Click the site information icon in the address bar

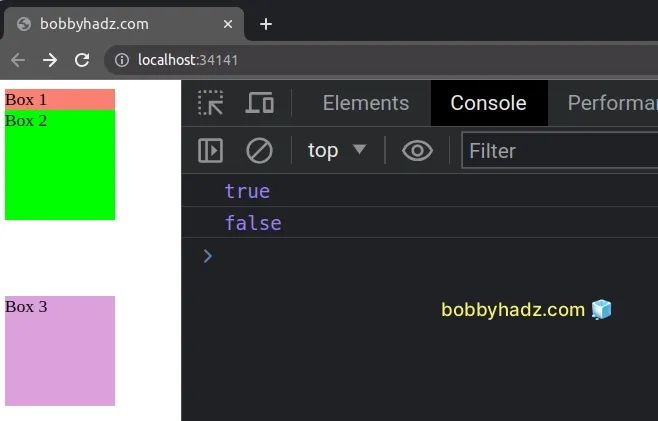coord(122,60)
